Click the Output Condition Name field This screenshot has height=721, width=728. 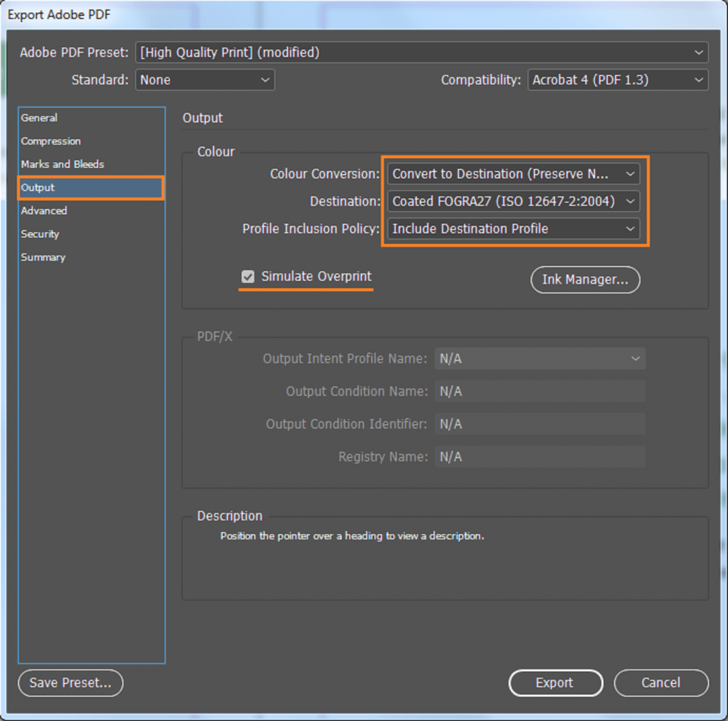click(540, 391)
